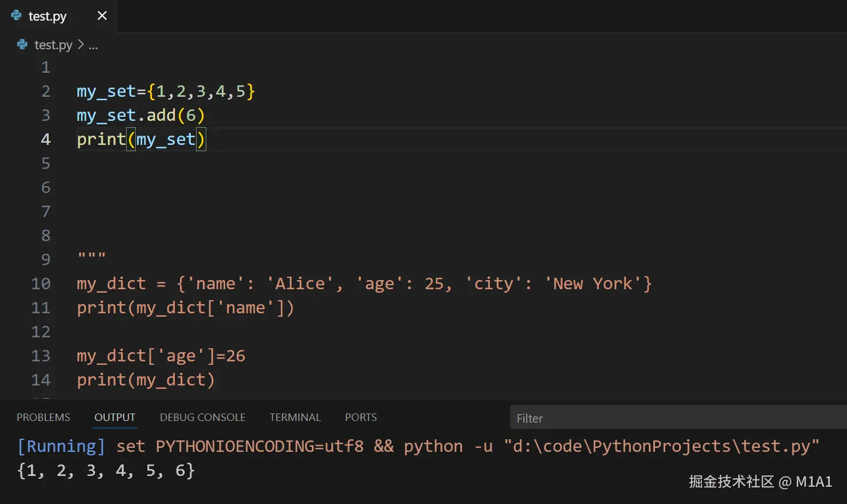Screen dimensions: 847x504
Task: Select the test.py editor tab label
Action: (48, 16)
